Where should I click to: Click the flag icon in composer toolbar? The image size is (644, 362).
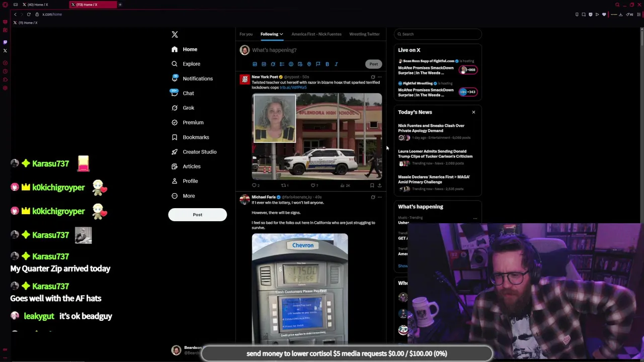click(x=318, y=64)
